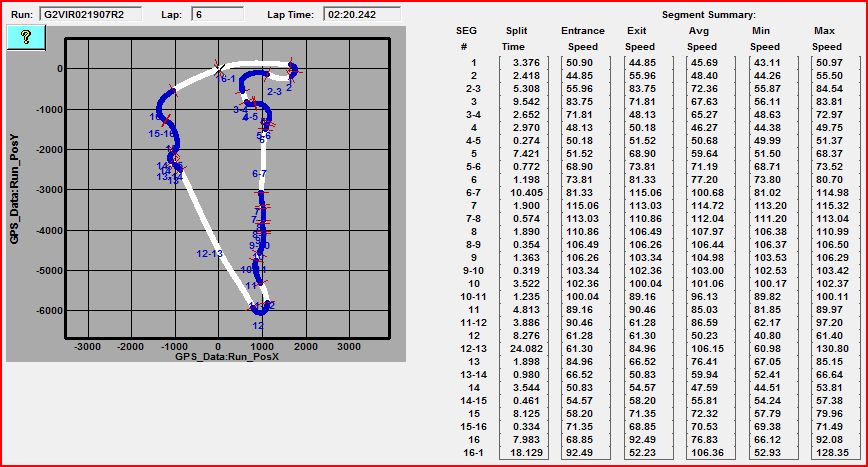Click segment label 6-7 on track map
The height and width of the screenshot is (467, 868).
coord(259,174)
